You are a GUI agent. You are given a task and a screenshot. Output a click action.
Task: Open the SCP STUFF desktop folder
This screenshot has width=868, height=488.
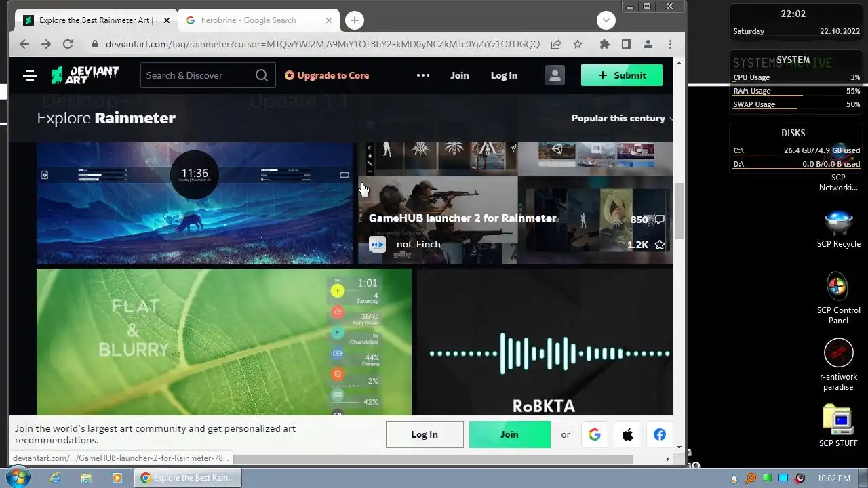point(838,426)
